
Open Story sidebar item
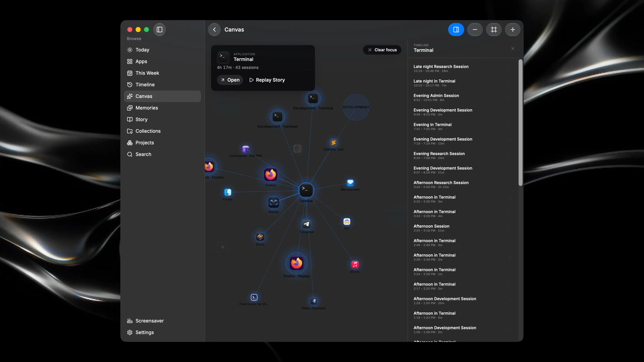(x=162, y=119)
